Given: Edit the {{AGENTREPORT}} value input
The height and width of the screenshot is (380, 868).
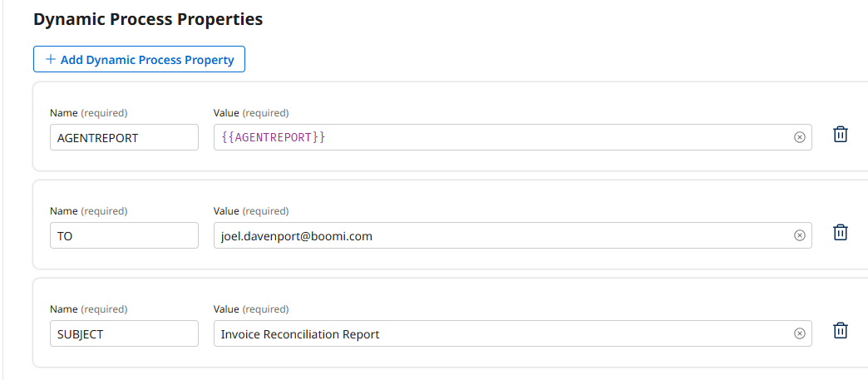Looking at the screenshot, I should click(x=499, y=137).
